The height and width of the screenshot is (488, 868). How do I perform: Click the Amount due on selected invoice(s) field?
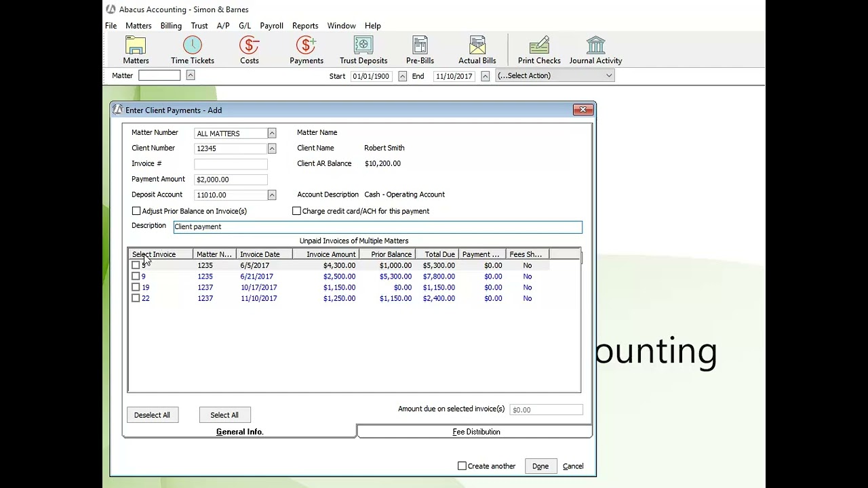(x=546, y=409)
